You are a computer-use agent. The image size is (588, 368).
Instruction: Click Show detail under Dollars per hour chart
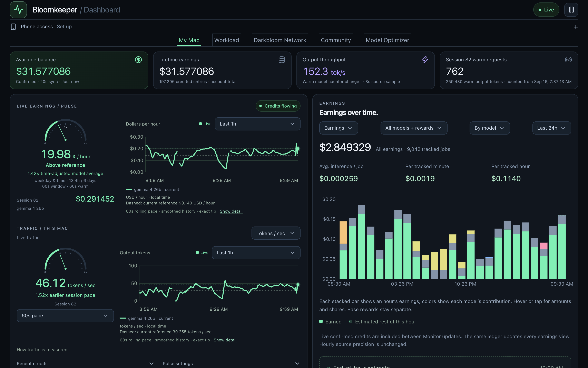point(231,211)
